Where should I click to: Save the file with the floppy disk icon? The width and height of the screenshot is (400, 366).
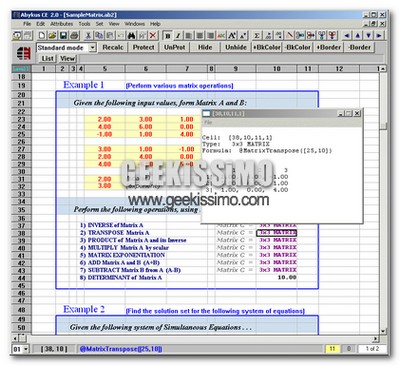(63, 35)
